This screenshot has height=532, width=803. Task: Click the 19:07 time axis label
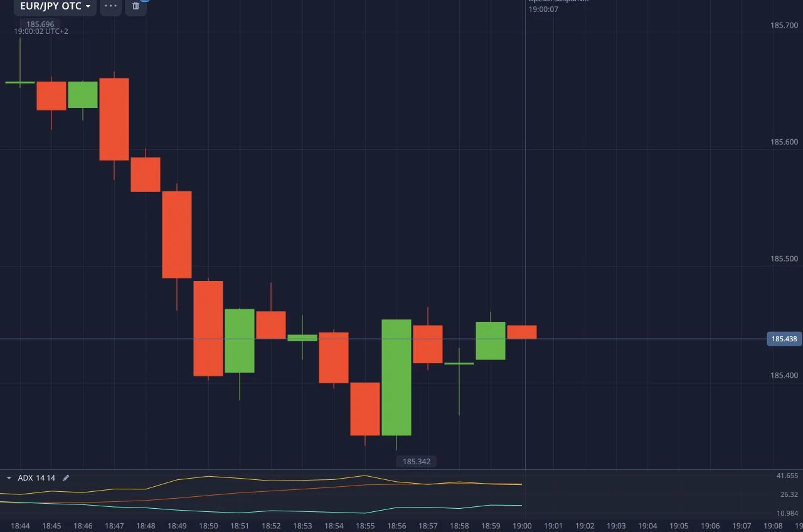[x=742, y=526]
